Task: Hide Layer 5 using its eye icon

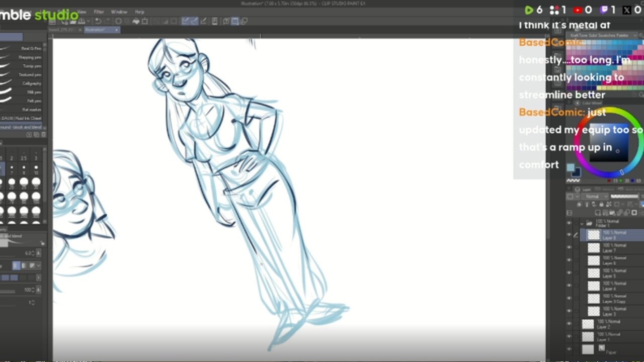Action: point(569,273)
